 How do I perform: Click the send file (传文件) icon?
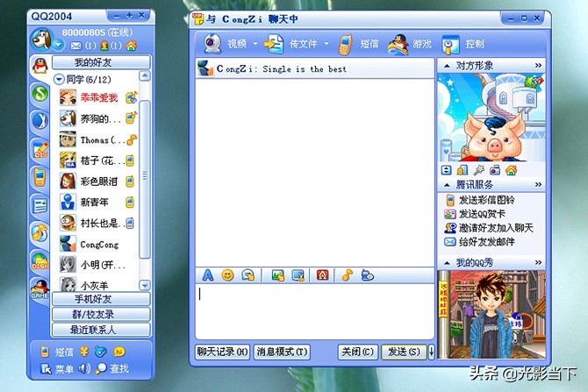pyautogui.click(x=273, y=44)
